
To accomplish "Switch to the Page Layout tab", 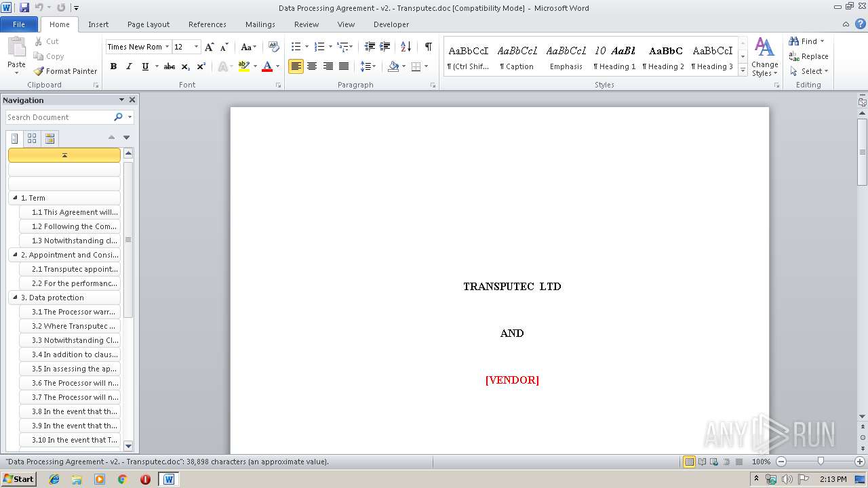I will coord(149,24).
